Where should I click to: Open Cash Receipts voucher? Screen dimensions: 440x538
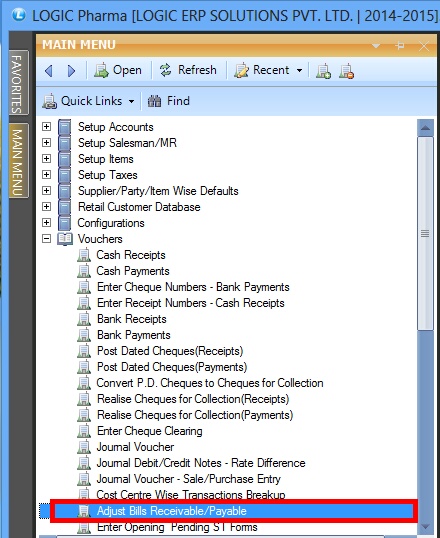click(x=131, y=255)
